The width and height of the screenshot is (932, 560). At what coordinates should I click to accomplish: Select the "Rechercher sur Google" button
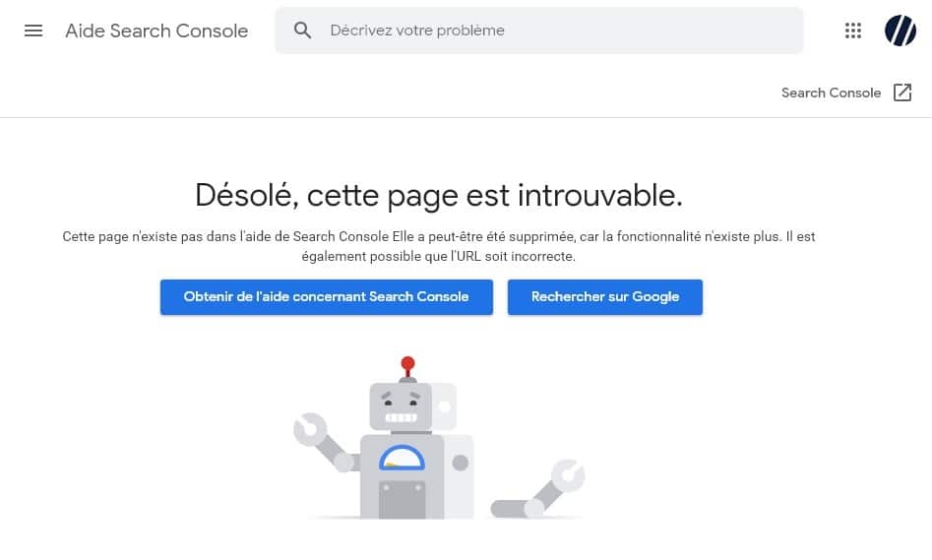tap(605, 296)
